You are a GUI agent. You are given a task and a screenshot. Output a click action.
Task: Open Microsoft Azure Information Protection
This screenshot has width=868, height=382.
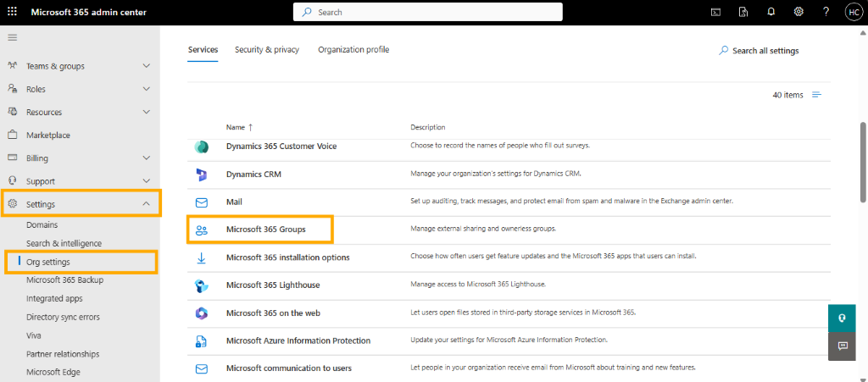tap(298, 340)
